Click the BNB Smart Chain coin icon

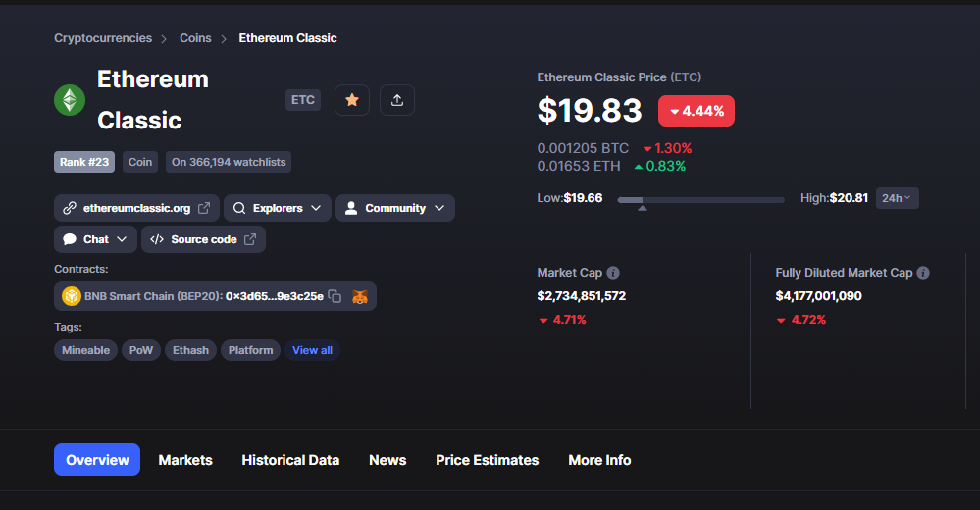click(72, 296)
